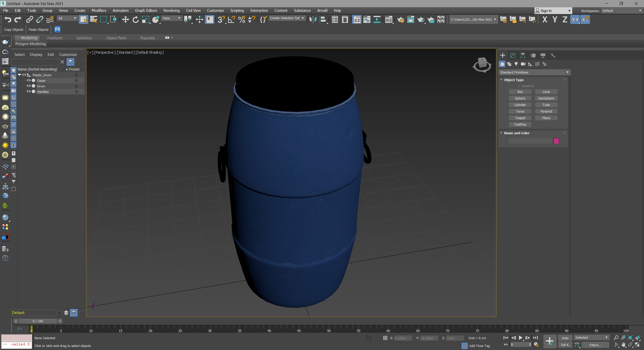Image resolution: width=644 pixels, height=350 pixels.
Task: Activate the Select and Rotate tool
Action: (x=135, y=20)
